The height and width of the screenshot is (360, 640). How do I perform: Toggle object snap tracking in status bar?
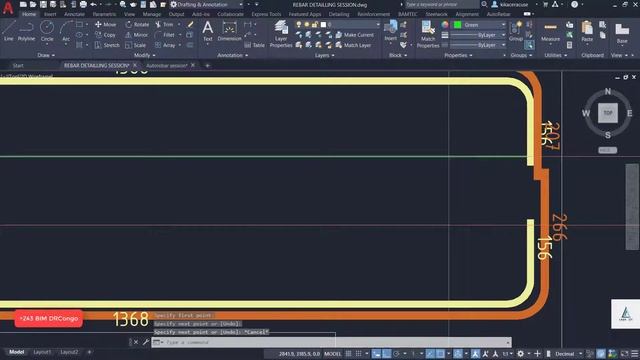pos(430,353)
